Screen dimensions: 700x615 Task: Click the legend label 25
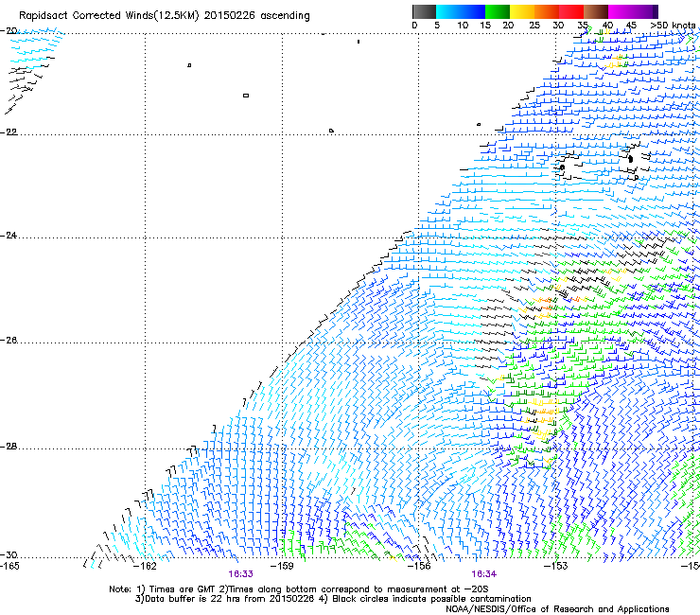pyautogui.click(x=534, y=26)
